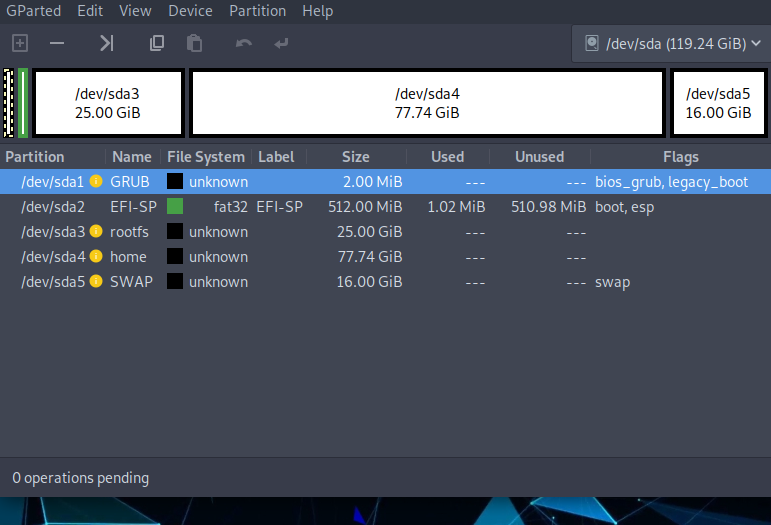Click the Partition column header
The image size is (771, 525).
pyautogui.click(x=35, y=157)
